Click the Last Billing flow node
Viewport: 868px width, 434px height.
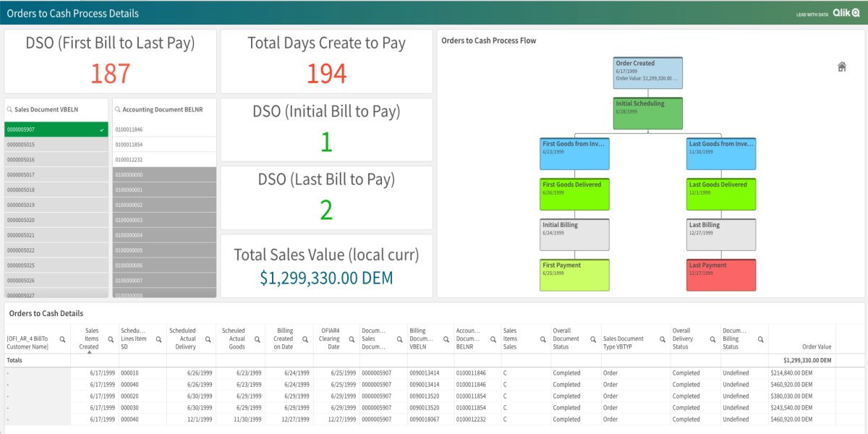point(721,235)
